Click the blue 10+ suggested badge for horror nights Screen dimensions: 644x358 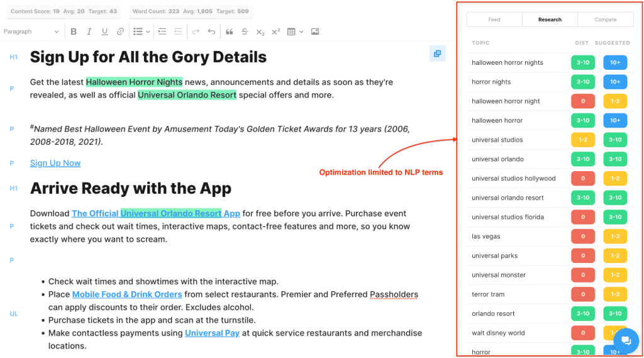615,82
